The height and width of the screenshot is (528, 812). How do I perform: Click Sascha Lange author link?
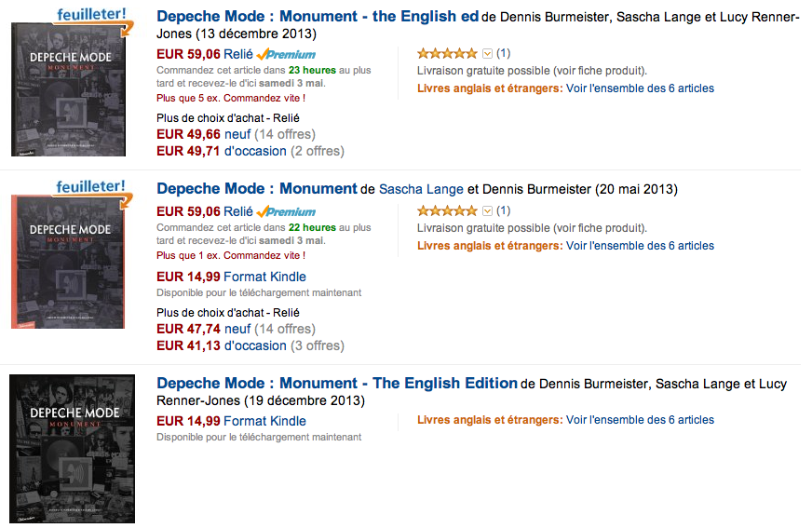(x=421, y=189)
